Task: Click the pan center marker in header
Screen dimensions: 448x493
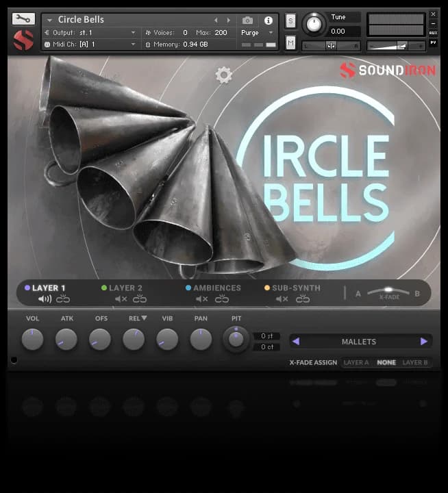Action: click(x=331, y=47)
